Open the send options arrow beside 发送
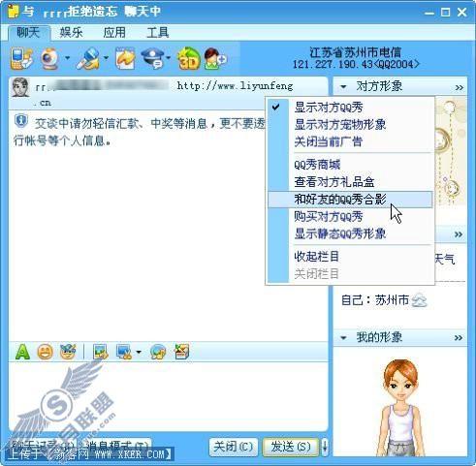The image size is (476, 466). click(x=325, y=447)
